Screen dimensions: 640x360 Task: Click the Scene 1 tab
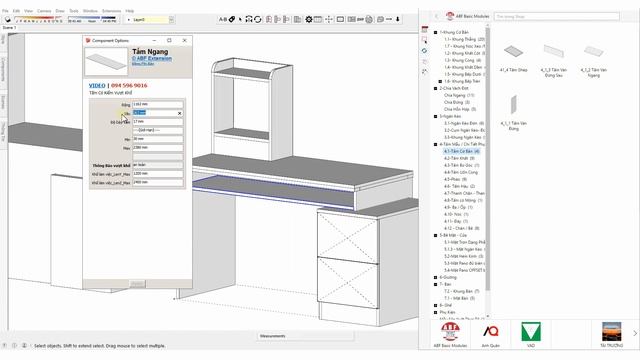(9, 28)
